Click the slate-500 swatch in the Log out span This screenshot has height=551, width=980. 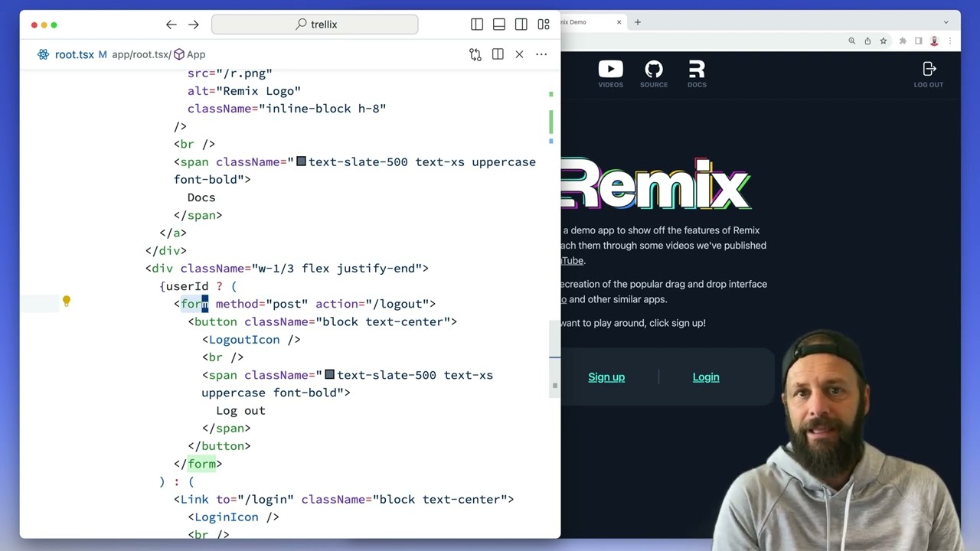click(329, 375)
